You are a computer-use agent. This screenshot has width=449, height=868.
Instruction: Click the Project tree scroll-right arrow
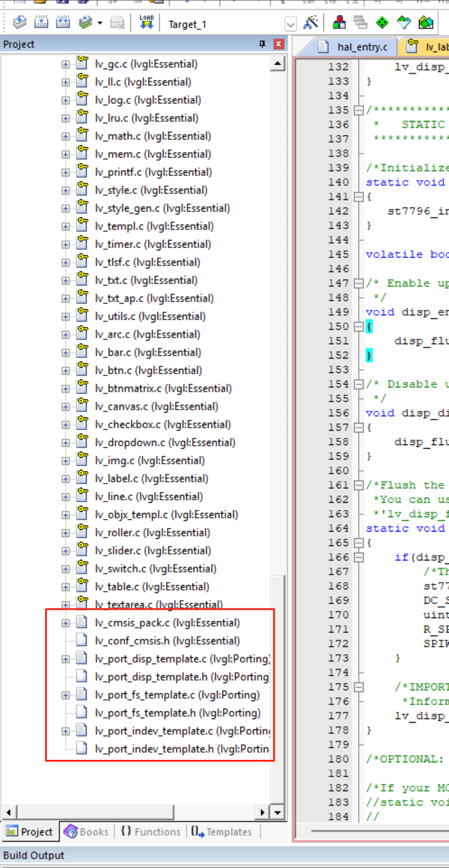[263, 812]
